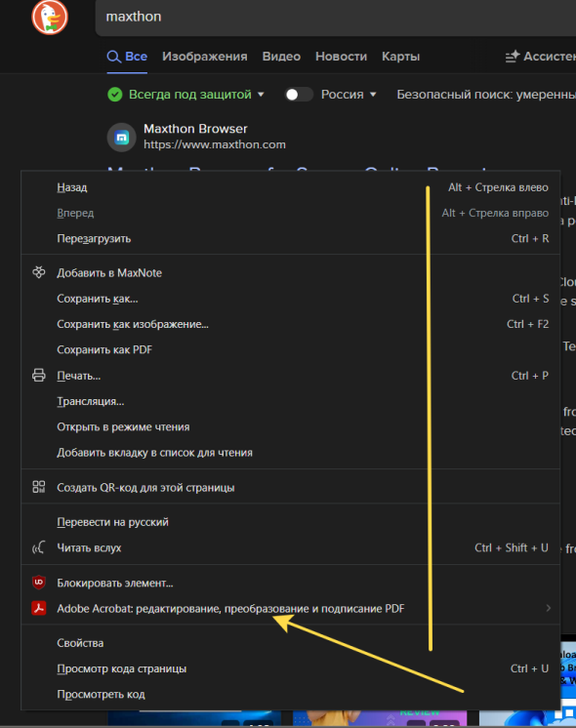576x728 pixels.
Task: Select Создать QR-код для этой страницы
Action: pos(290,488)
